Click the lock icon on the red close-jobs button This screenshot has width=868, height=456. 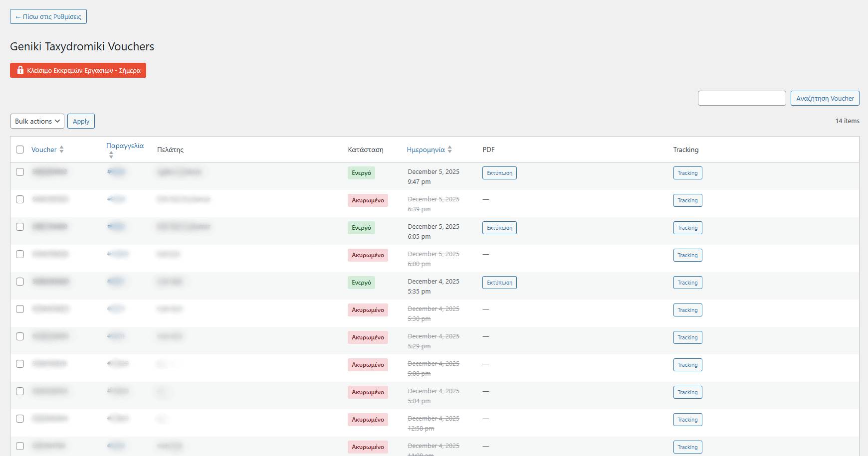coord(20,70)
